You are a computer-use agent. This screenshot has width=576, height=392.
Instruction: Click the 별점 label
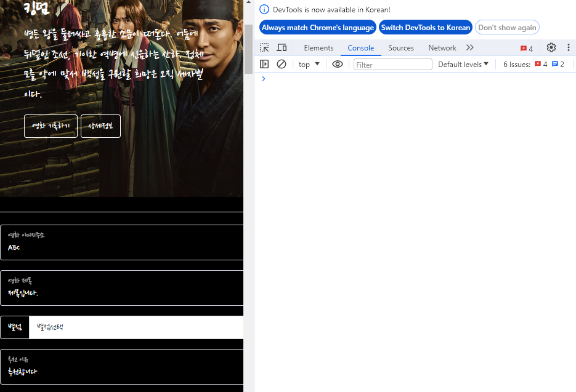tap(15, 327)
